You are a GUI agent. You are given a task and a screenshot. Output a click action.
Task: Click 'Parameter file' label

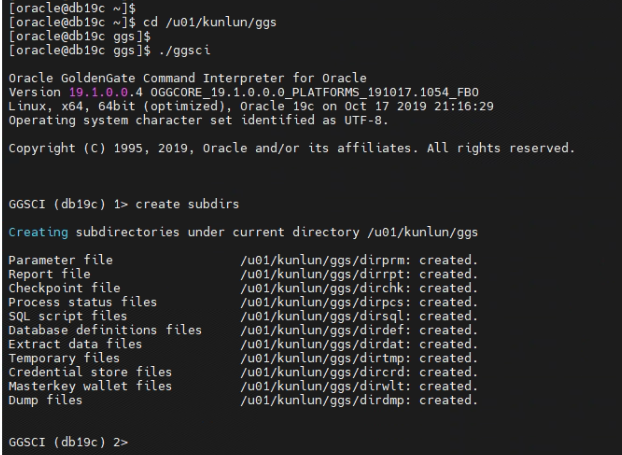tap(61, 260)
